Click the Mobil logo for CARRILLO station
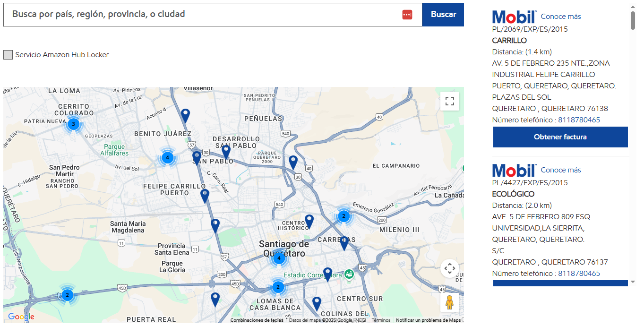 [x=515, y=17]
